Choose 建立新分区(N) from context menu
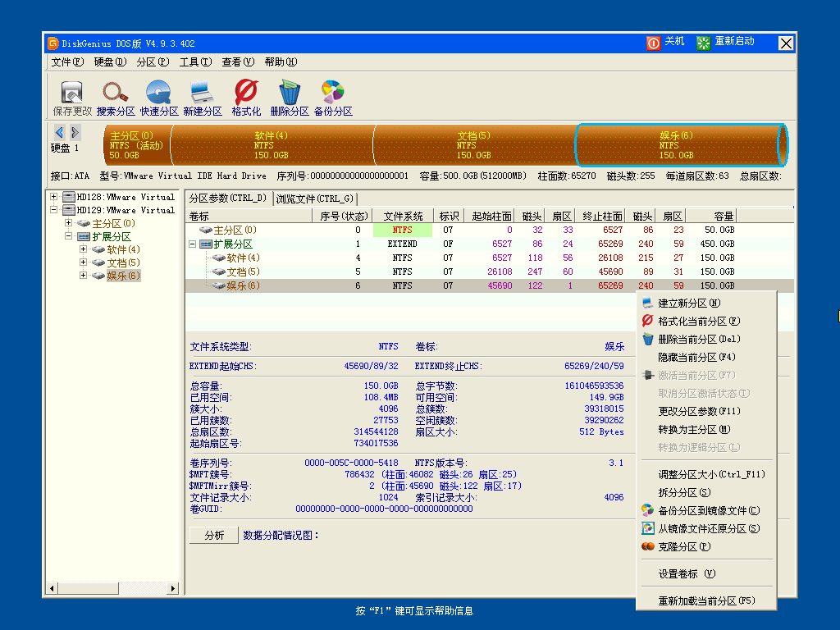The width and height of the screenshot is (840, 630). click(706, 304)
